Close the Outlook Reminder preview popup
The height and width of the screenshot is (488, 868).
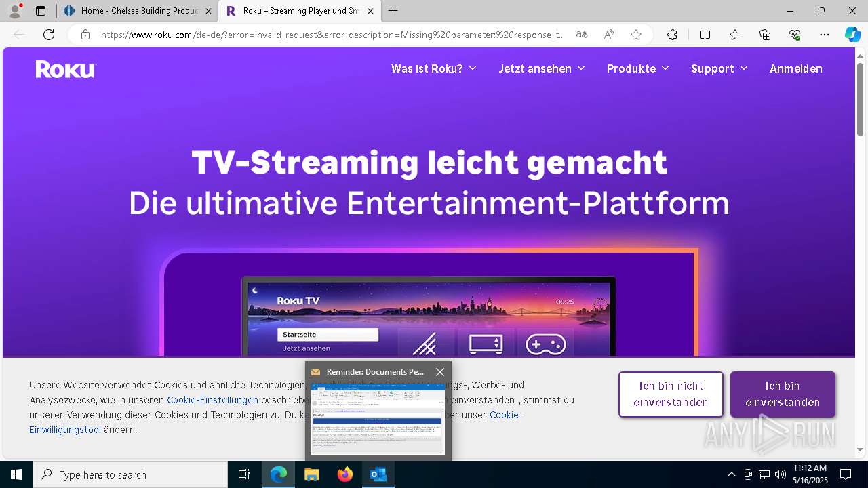[x=440, y=372]
